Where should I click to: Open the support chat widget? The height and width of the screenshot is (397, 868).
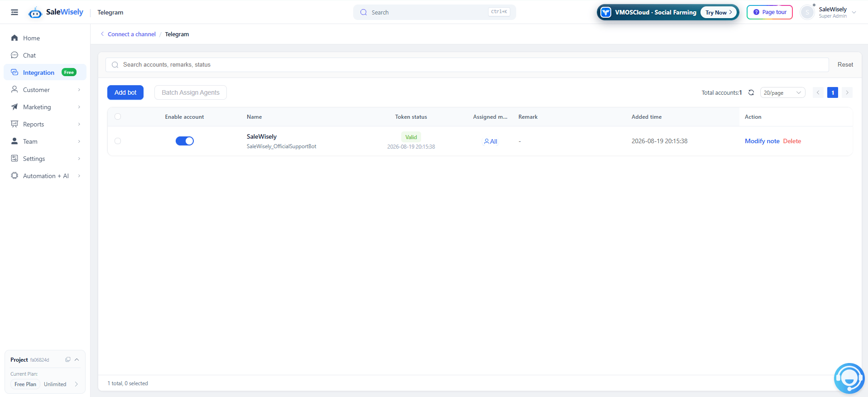coord(849,378)
